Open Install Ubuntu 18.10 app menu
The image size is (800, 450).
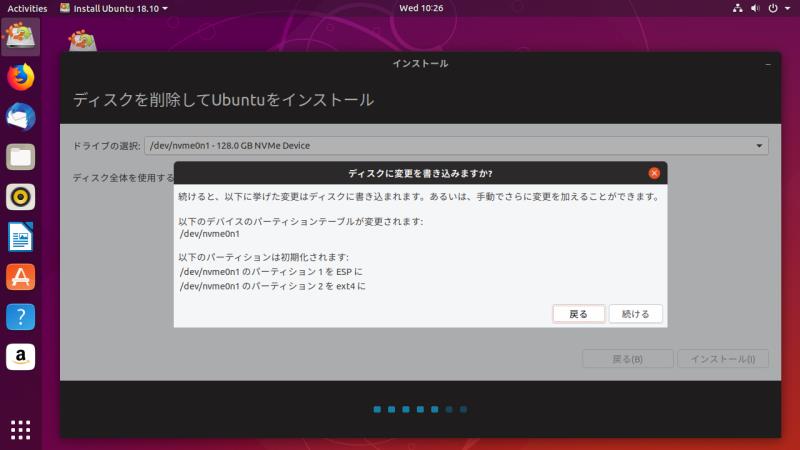pos(114,8)
